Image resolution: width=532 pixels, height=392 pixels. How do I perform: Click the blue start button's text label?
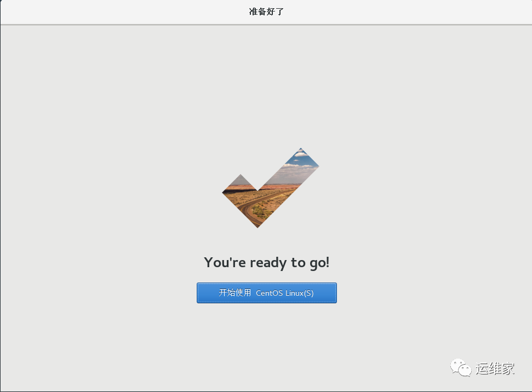click(x=267, y=292)
